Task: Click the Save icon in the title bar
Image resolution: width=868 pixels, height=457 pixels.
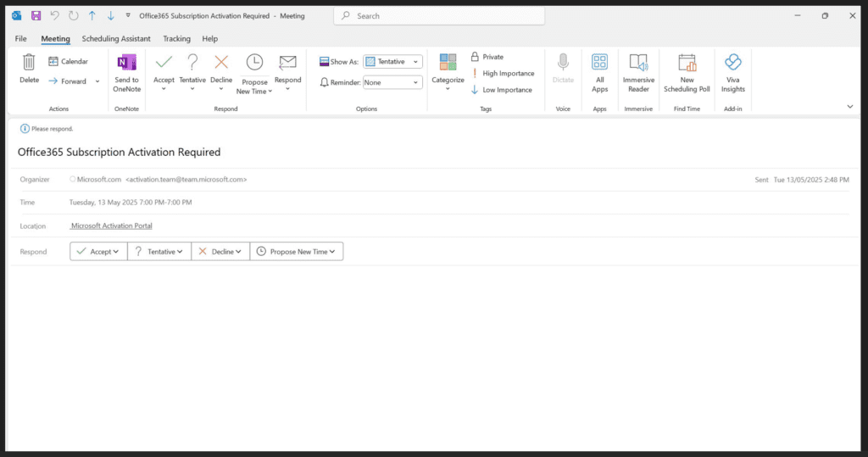Action: point(36,15)
